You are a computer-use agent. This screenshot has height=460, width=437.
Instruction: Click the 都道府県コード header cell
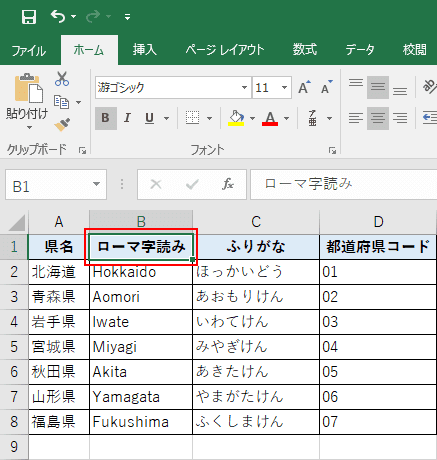(x=378, y=247)
